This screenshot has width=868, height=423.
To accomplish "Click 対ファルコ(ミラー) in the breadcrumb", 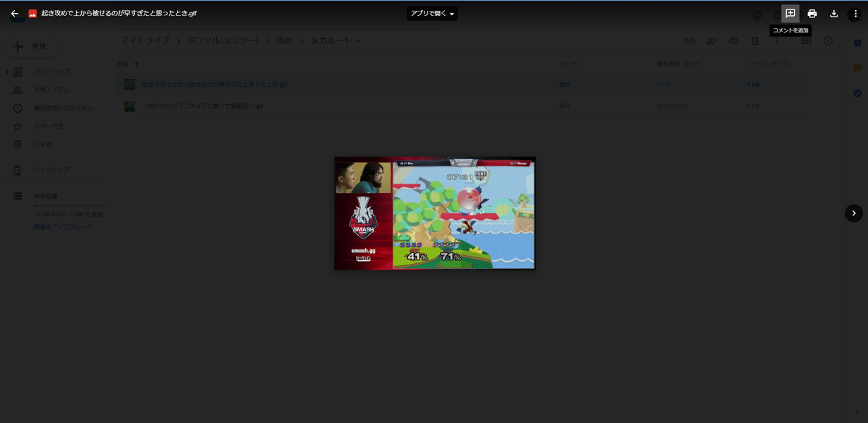I will [224, 40].
